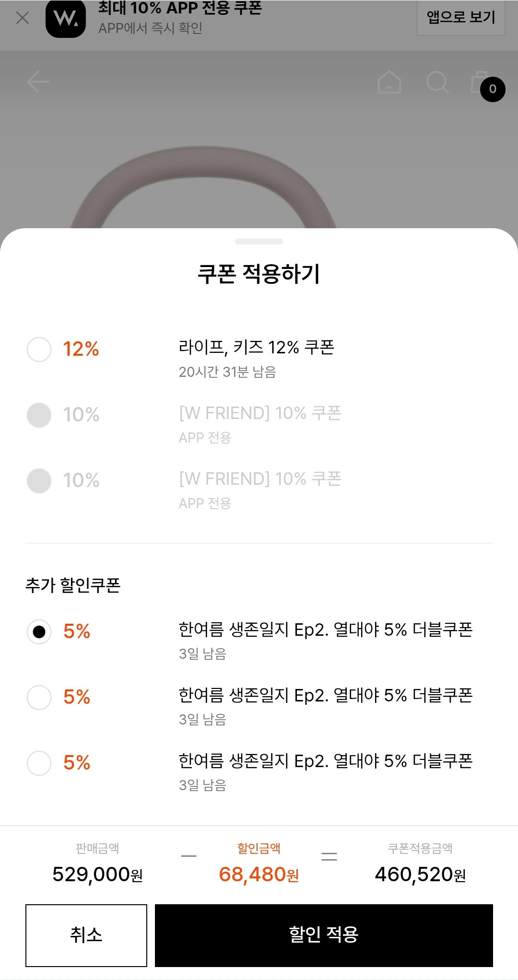The width and height of the screenshot is (518, 980).
Task: Click the 할인 적용 button
Action: tap(324, 935)
